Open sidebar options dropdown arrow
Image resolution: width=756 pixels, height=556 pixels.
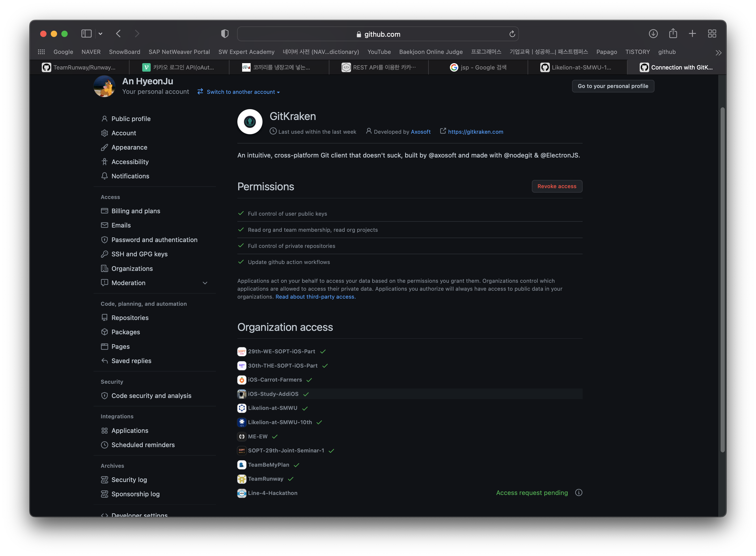click(100, 34)
